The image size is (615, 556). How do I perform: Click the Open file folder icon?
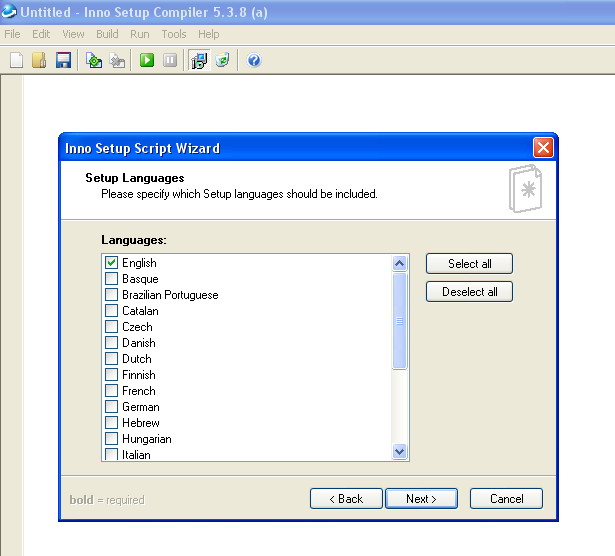(39, 60)
